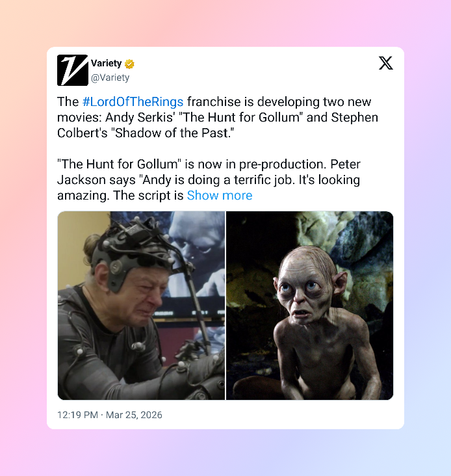Open the Variety profile avatar logo
Screen dimensions: 451x476
pos(73,70)
